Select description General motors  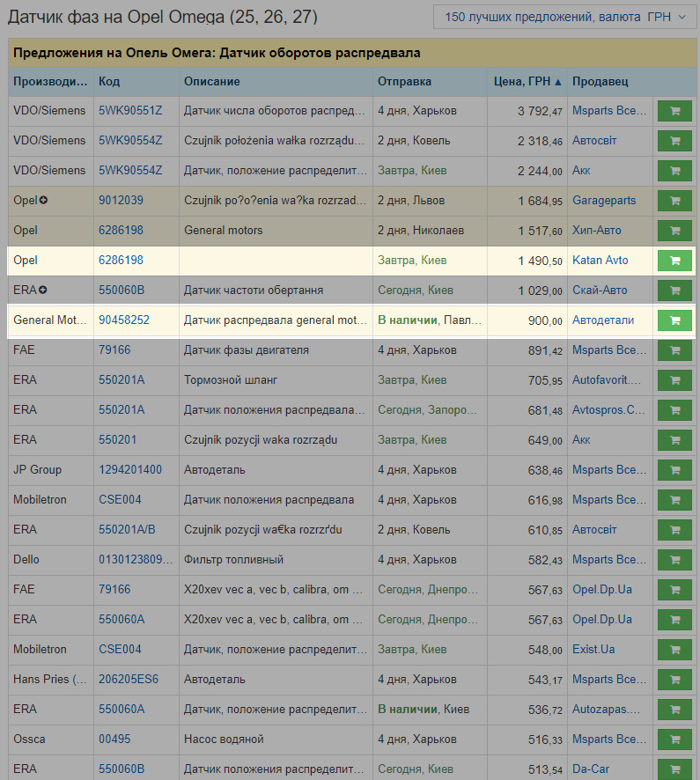pos(223,231)
